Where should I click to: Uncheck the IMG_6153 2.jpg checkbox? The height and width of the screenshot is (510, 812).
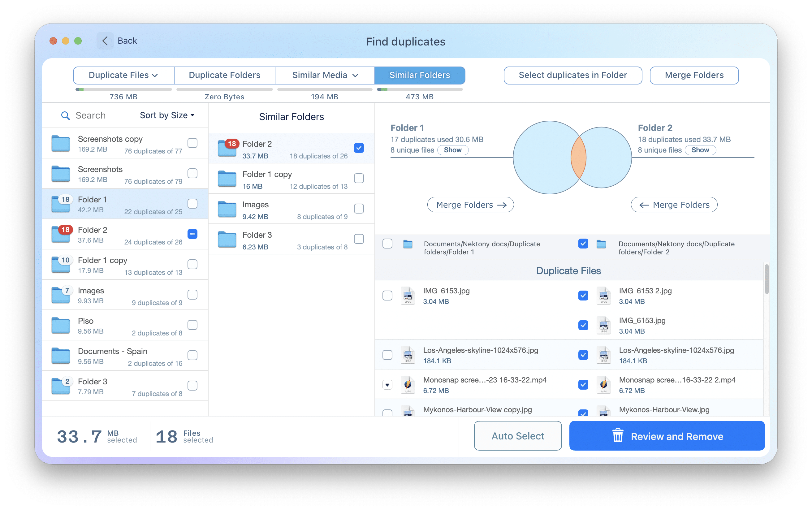coord(583,296)
